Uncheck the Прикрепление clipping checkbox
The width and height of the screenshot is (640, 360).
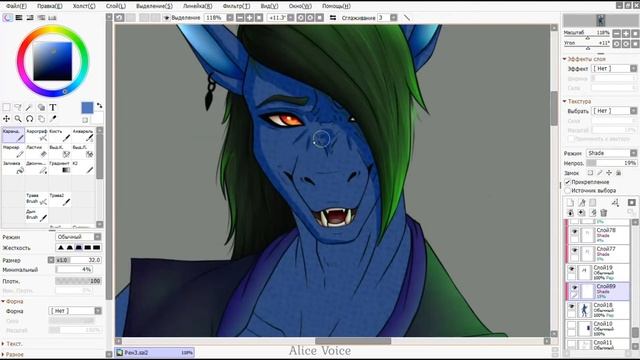click(568, 182)
